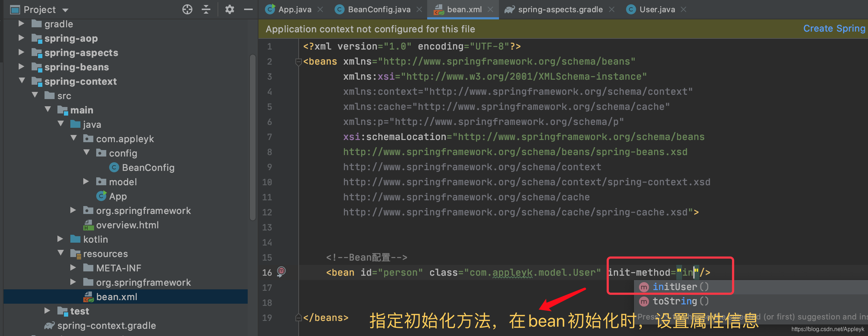Click the project tree vertical scrollbar
Image resolution: width=868 pixels, height=336 pixels.
(x=253, y=137)
